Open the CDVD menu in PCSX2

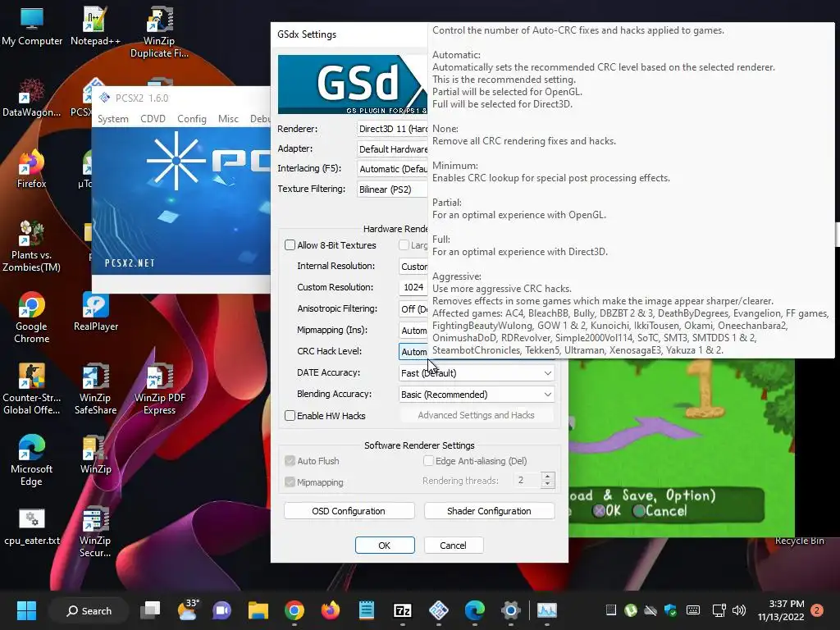pyautogui.click(x=153, y=118)
